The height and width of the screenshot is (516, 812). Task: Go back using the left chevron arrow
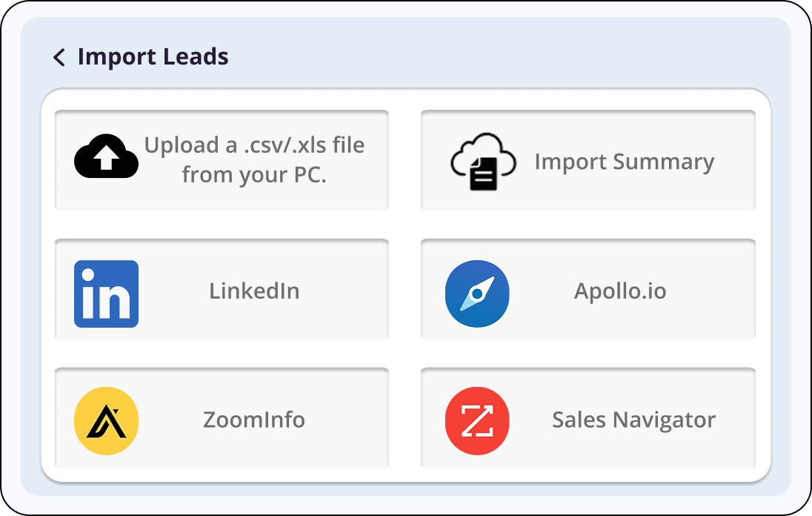[x=59, y=57]
